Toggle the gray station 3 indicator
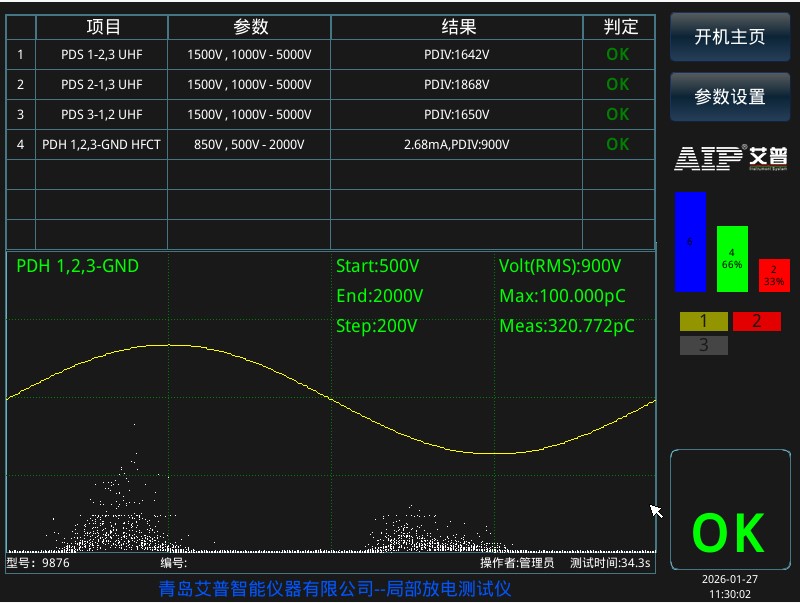800x603 pixels. pyautogui.click(x=704, y=345)
